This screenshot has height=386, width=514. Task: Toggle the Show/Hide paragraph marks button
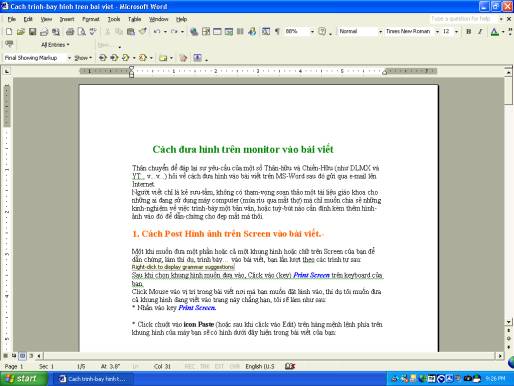[x=277, y=32]
